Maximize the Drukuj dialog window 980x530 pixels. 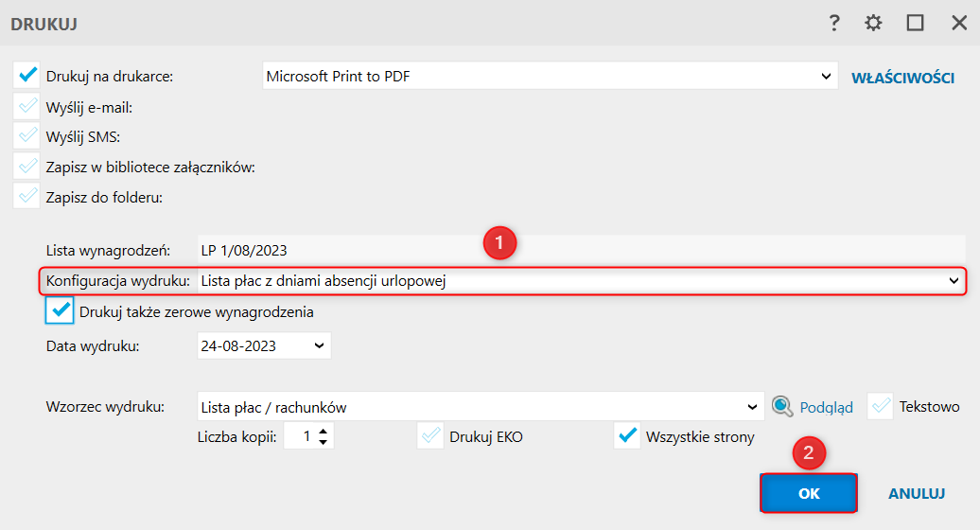point(915,24)
